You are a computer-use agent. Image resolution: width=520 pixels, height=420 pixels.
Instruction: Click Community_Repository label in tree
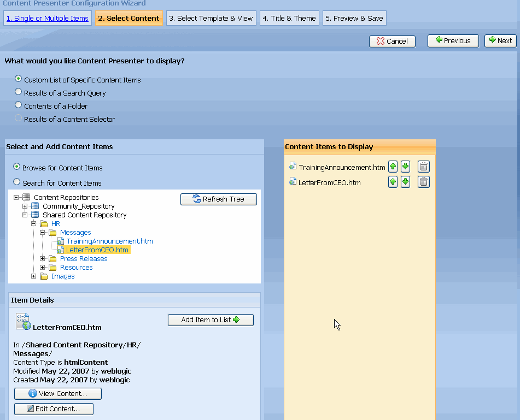click(79, 206)
